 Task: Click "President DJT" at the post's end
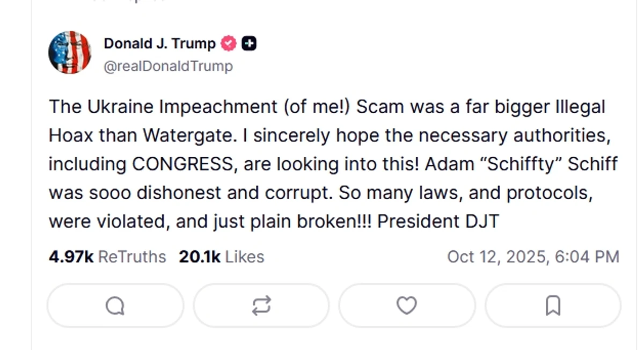coord(438,221)
